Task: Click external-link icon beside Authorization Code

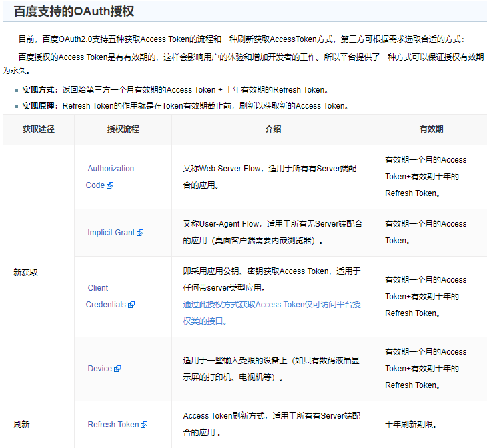Action: (110, 186)
